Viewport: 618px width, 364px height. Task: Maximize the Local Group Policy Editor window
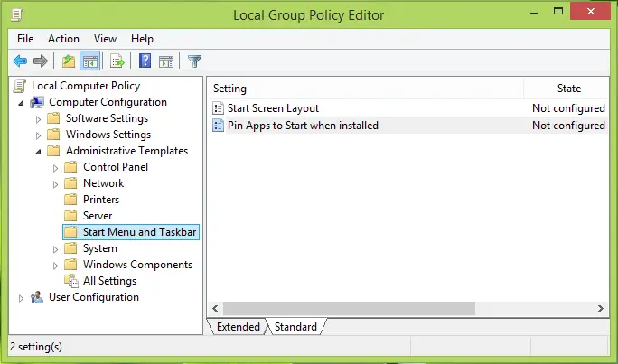point(558,12)
